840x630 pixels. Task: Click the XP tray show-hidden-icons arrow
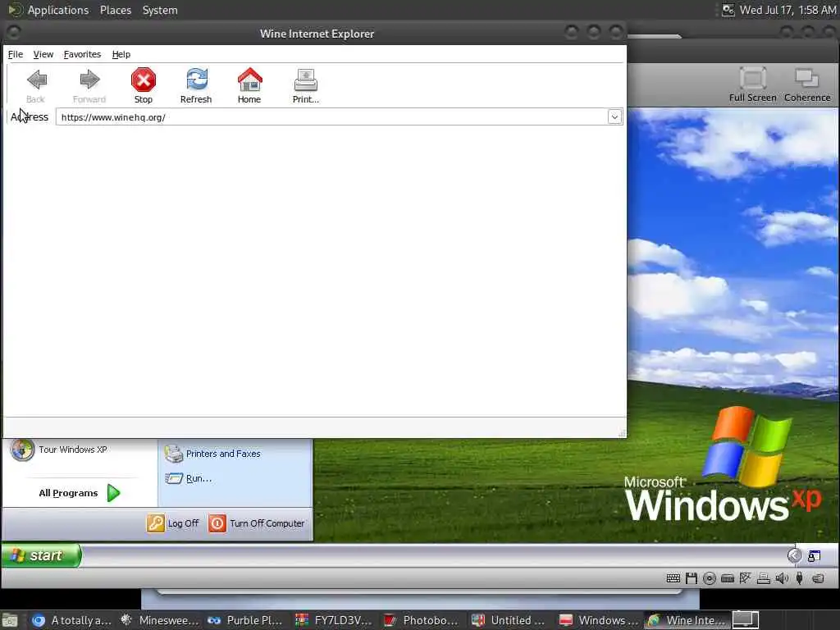[794, 555]
